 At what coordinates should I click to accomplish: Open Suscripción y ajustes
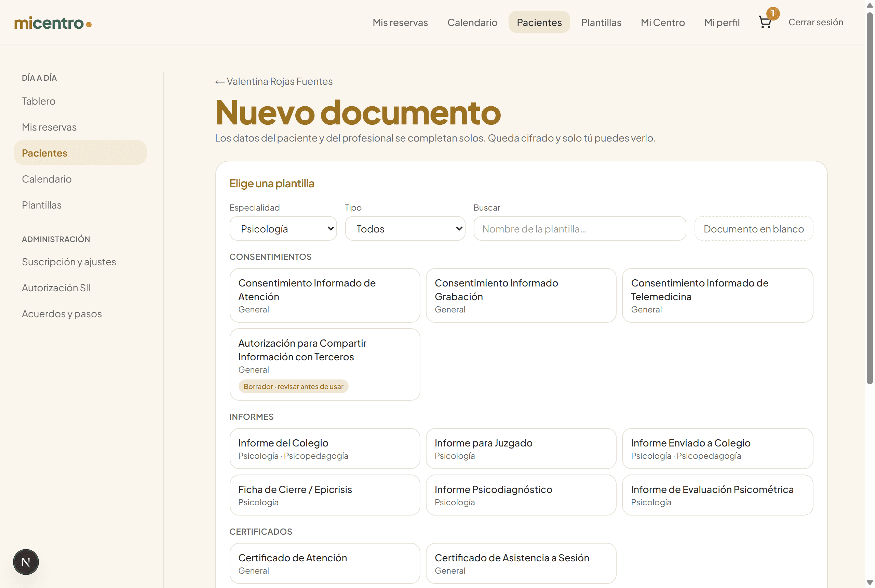(80, 262)
